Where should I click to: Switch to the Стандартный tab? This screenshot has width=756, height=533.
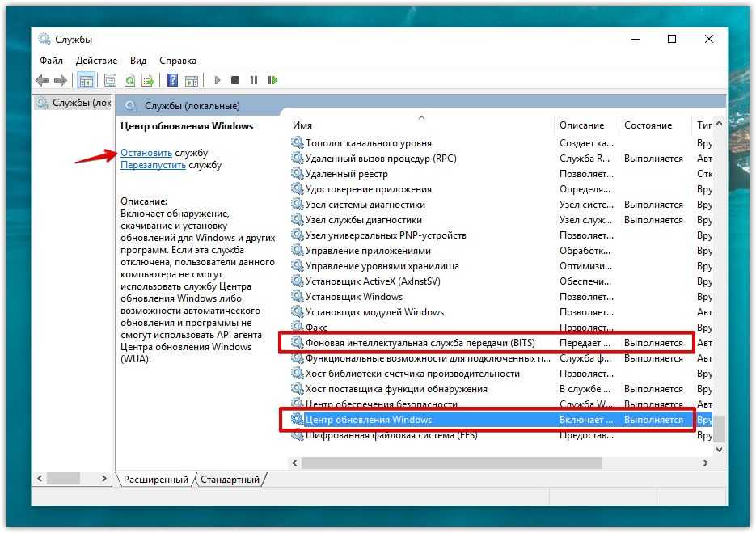(x=230, y=480)
